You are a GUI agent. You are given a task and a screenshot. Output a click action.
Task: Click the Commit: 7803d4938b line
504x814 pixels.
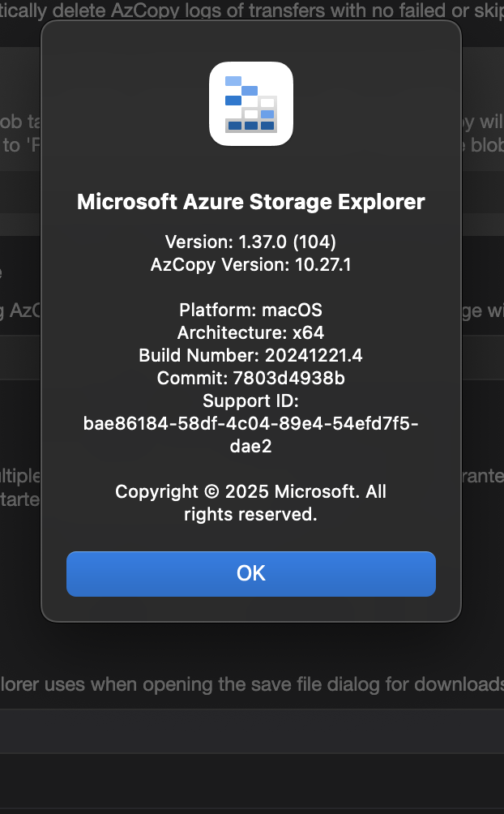coord(250,378)
